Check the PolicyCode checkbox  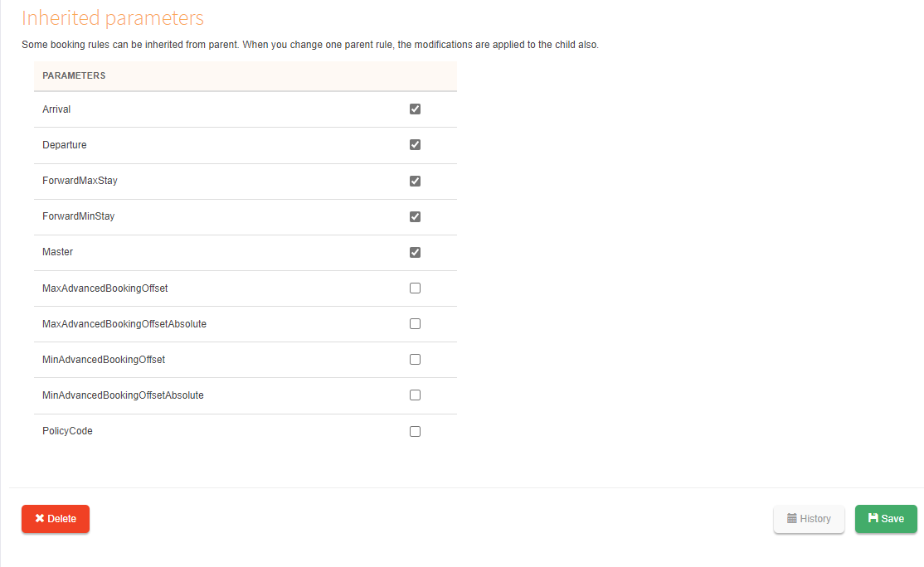[415, 431]
